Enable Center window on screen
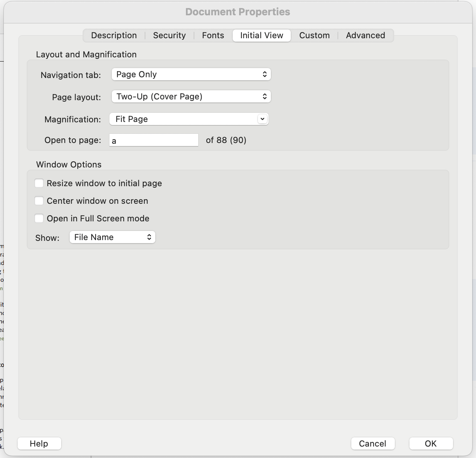The height and width of the screenshot is (458, 476). pyautogui.click(x=39, y=201)
